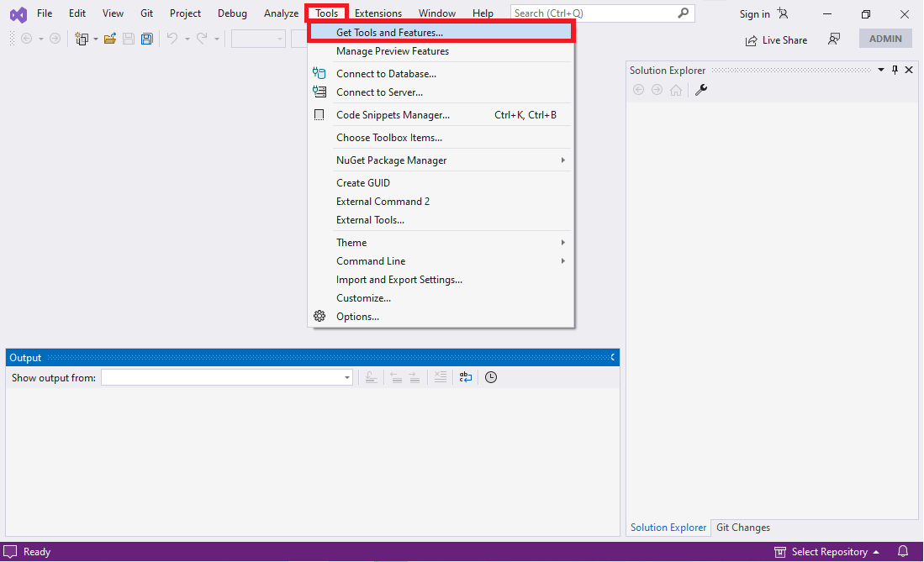924x562 pixels.
Task: Click the search magnifier icon
Action: (683, 13)
